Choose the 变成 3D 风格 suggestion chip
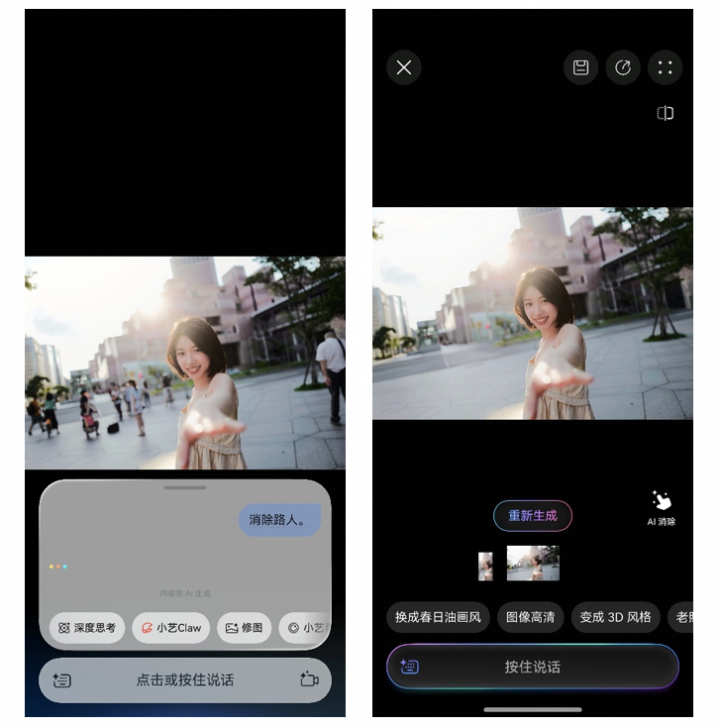 point(615,617)
